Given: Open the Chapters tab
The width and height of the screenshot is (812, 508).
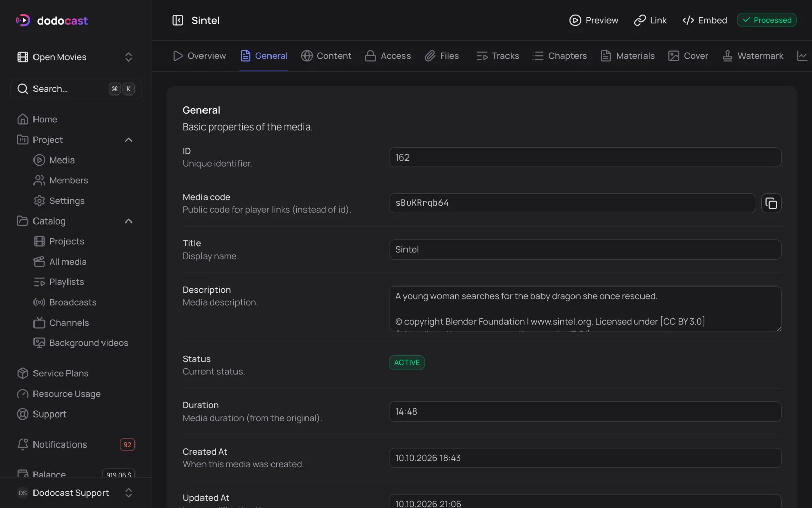Looking at the screenshot, I should click(560, 56).
